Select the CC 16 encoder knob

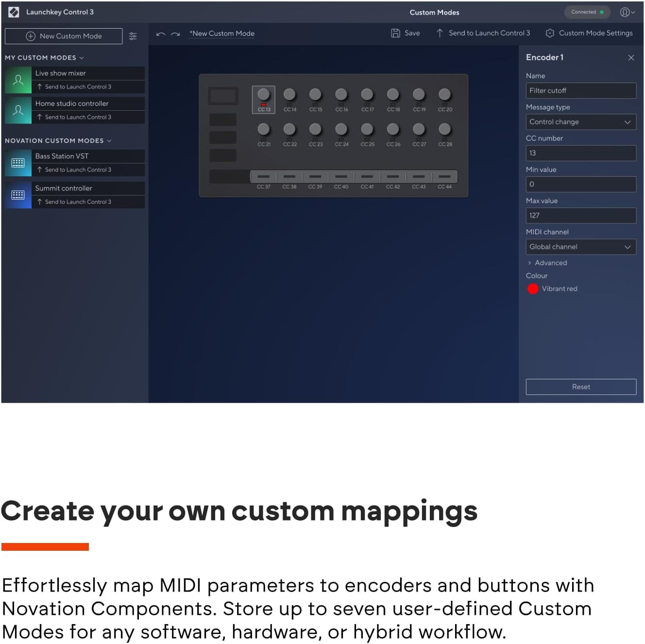tap(341, 94)
